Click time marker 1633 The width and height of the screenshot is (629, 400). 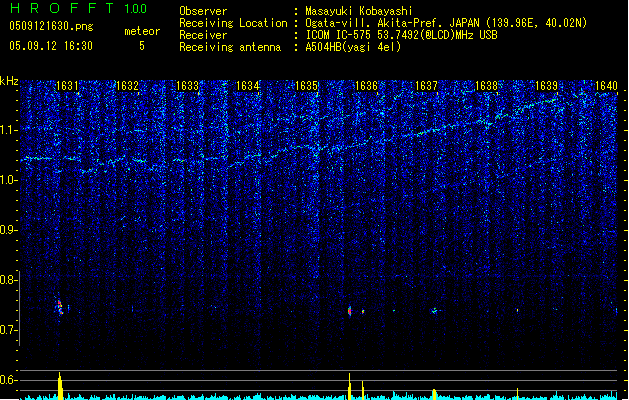(x=187, y=86)
